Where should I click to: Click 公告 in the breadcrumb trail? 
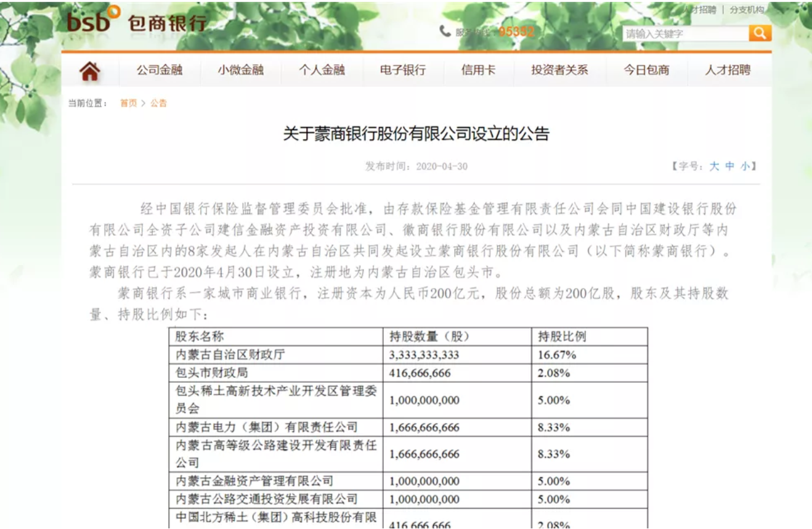[158, 103]
